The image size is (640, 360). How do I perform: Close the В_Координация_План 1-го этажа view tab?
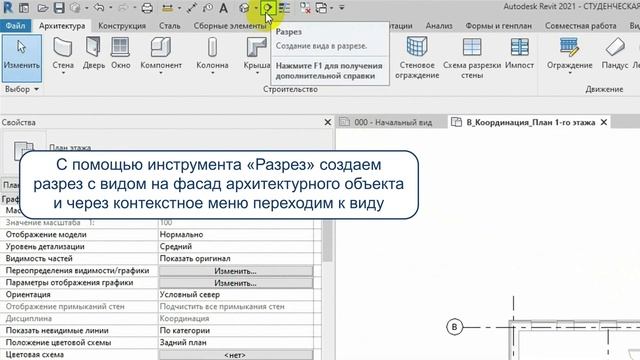(x=604, y=122)
